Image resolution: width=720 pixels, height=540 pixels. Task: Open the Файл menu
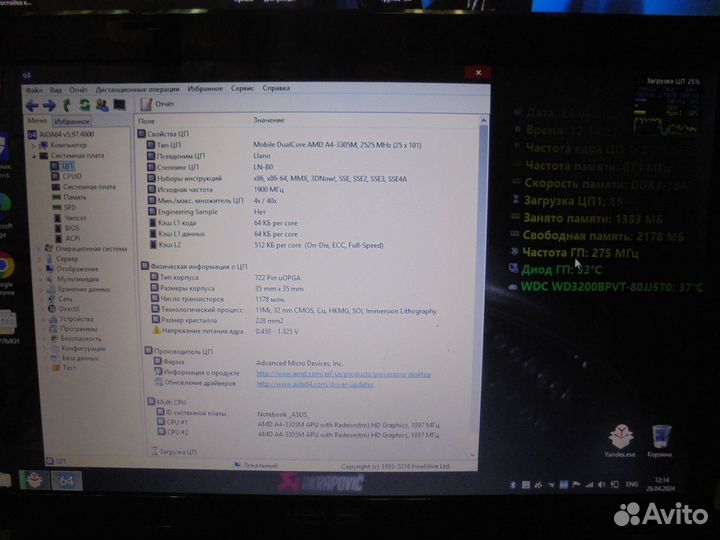tap(34, 90)
